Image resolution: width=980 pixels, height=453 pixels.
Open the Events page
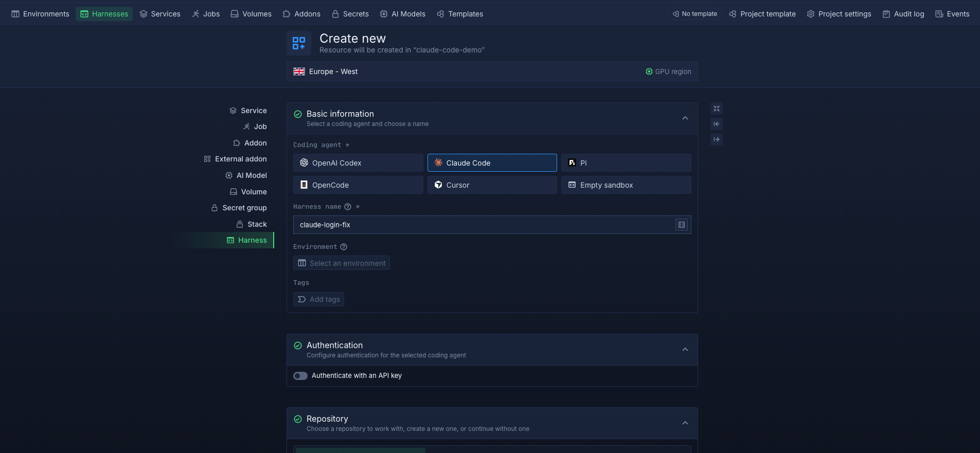(952, 14)
